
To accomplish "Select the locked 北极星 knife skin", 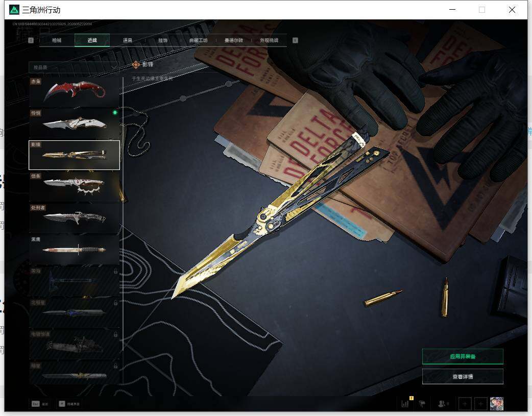I will pos(75,312).
